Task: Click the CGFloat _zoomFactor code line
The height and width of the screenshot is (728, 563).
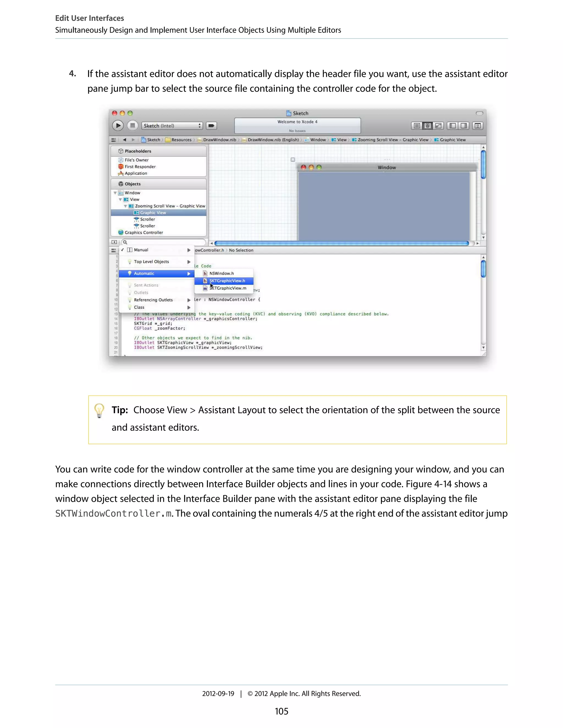Action: click(x=159, y=328)
